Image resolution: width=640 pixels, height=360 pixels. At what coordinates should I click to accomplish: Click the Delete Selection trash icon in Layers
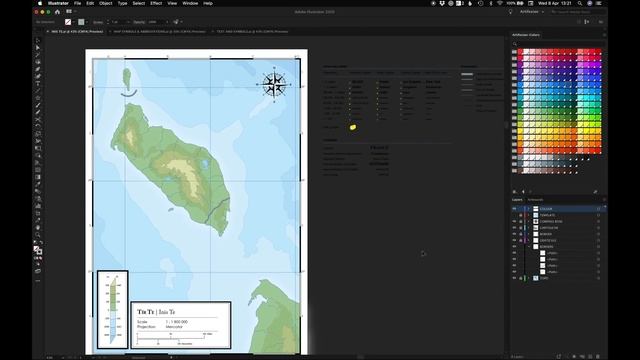point(598,356)
